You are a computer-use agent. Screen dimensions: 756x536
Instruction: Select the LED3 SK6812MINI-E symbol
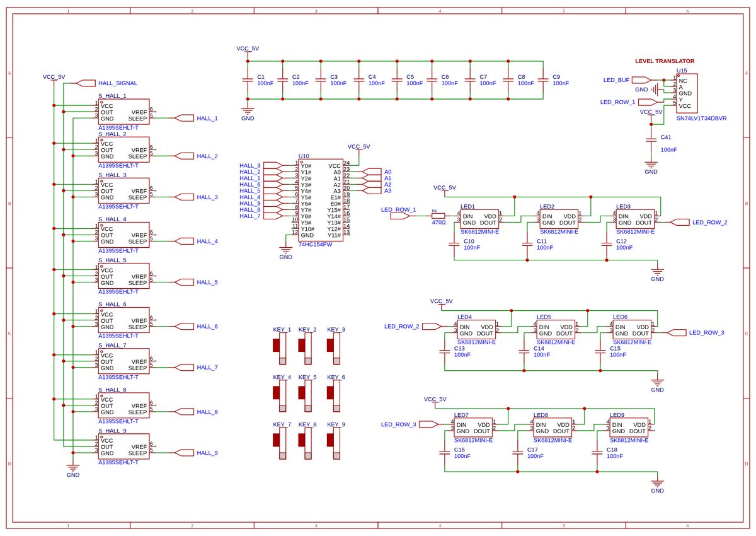634,219
